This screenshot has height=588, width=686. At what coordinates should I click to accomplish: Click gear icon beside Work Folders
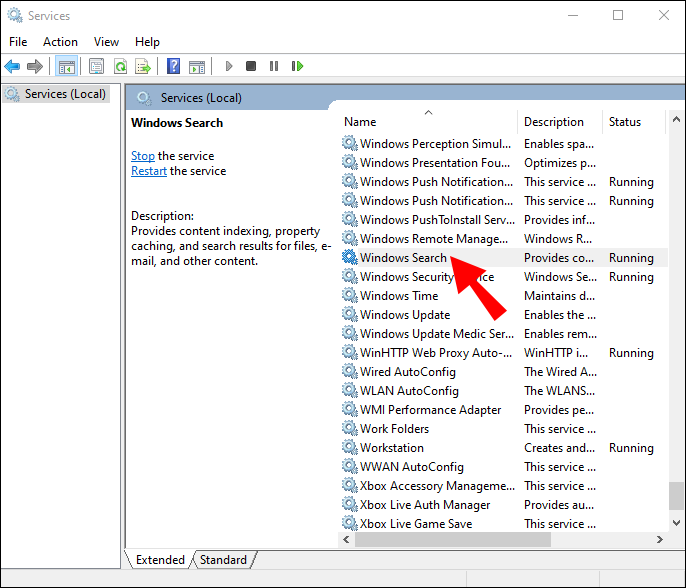pyautogui.click(x=350, y=428)
